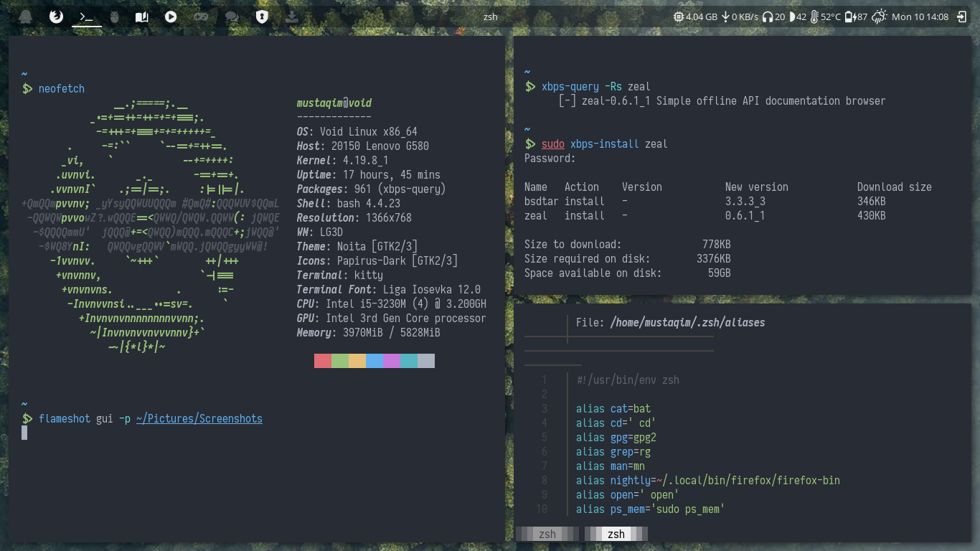Click the Theme: Noita [GTK2/3] line
Image resolution: width=980 pixels, height=551 pixels.
[357, 247]
